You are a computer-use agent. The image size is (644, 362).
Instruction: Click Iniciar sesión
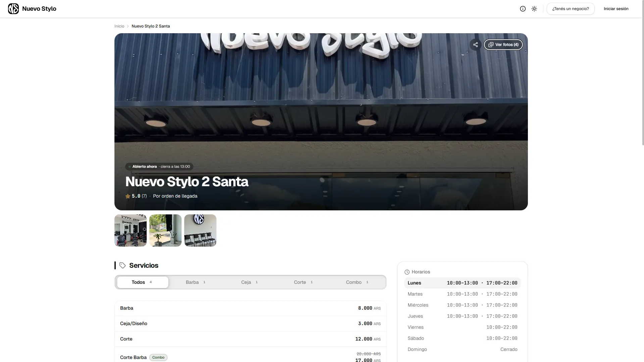[616, 9]
